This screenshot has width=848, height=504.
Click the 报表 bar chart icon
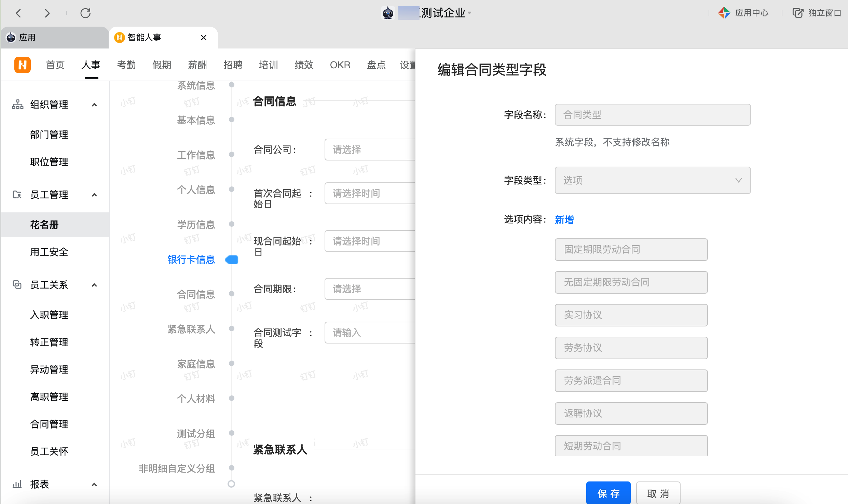[17, 484]
